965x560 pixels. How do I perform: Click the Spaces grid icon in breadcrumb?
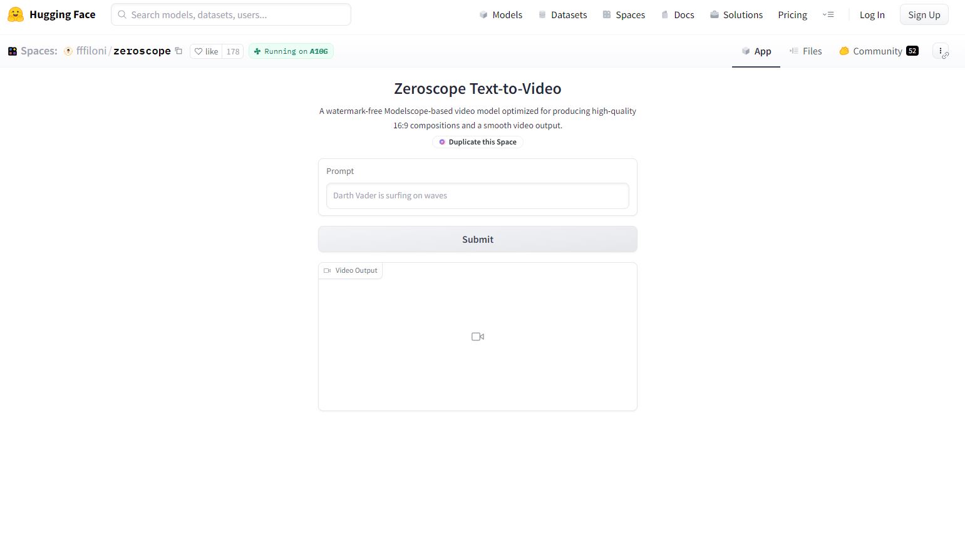pos(13,51)
